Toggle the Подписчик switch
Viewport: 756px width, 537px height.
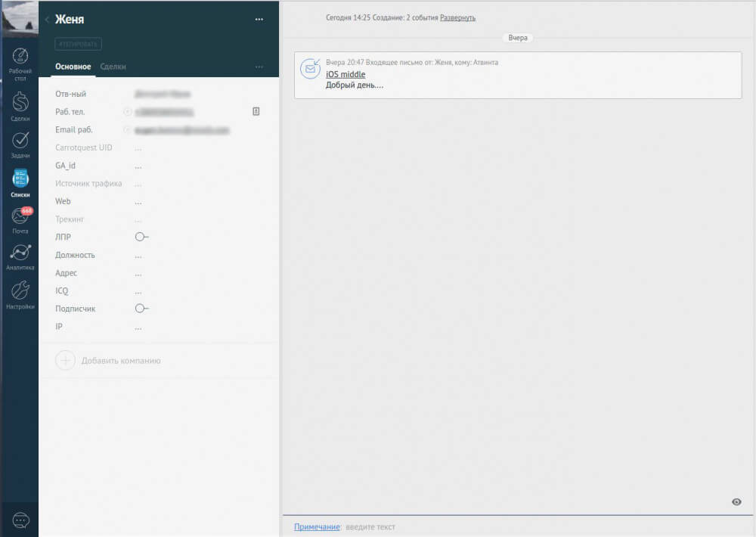click(142, 309)
